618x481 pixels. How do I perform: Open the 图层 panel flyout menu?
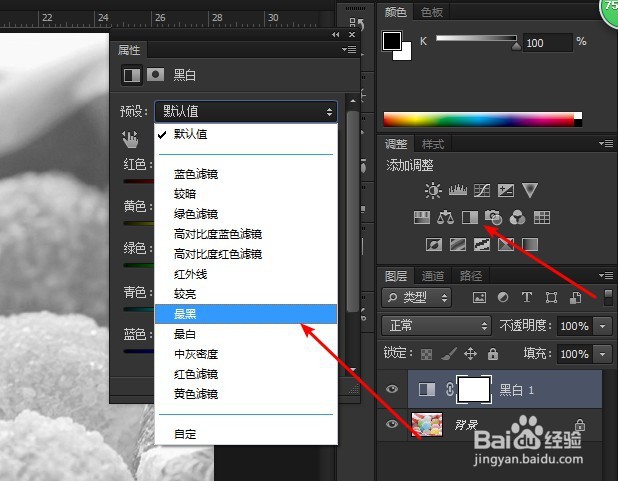606,275
